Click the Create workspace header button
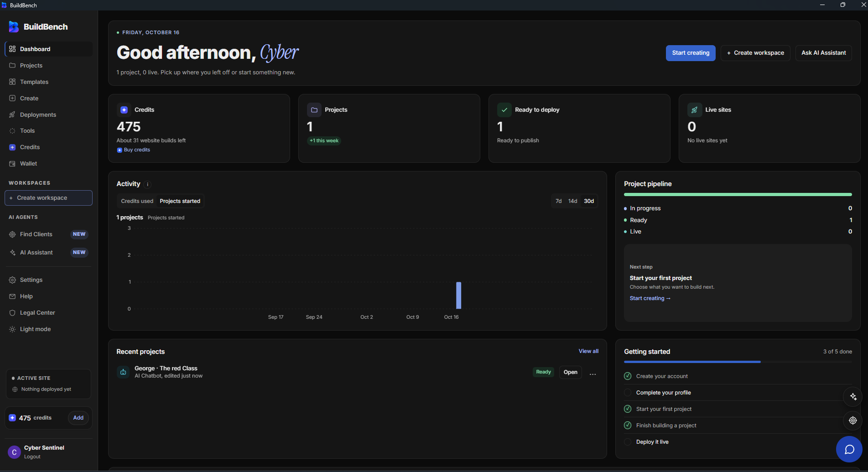The height and width of the screenshot is (472, 868). click(x=755, y=53)
